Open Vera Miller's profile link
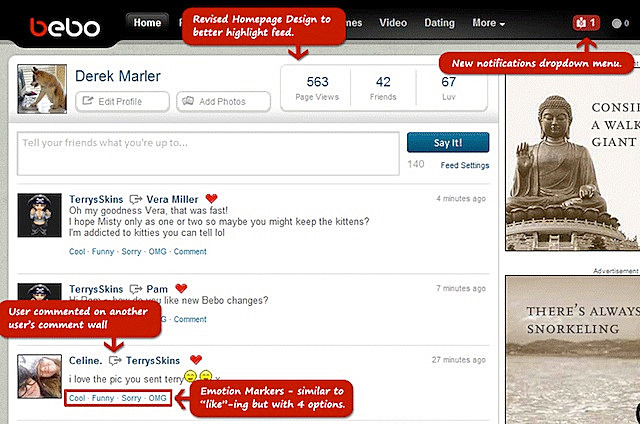This screenshot has height=424, width=640. [x=172, y=199]
